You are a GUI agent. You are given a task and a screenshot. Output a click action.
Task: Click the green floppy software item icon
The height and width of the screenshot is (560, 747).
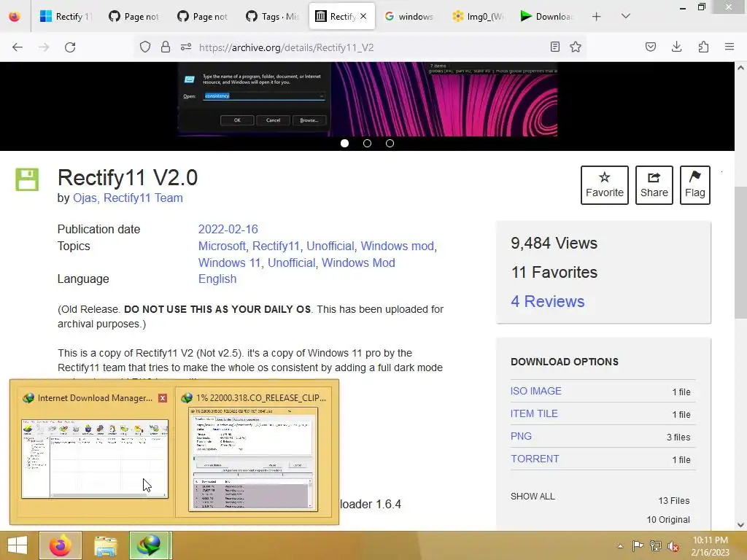[x=27, y=179]
